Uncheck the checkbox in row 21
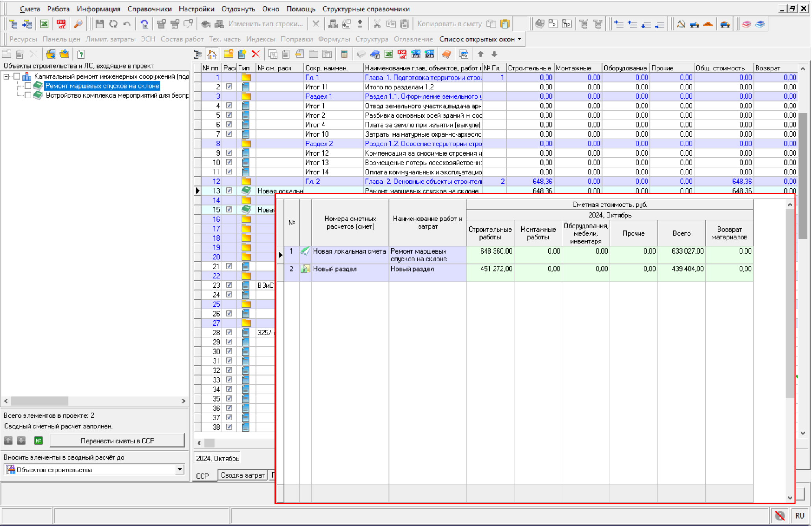This screenshot has width=812, height=526. 229,266
